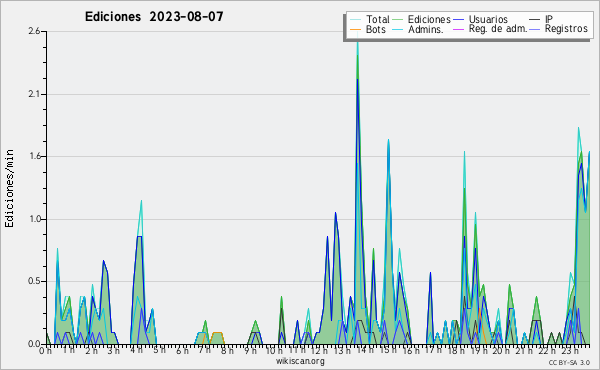Click the 'CC BY-SA 3.0' license text
The height and width of the screenshot is (370, 600).
(x=569, y=362)
